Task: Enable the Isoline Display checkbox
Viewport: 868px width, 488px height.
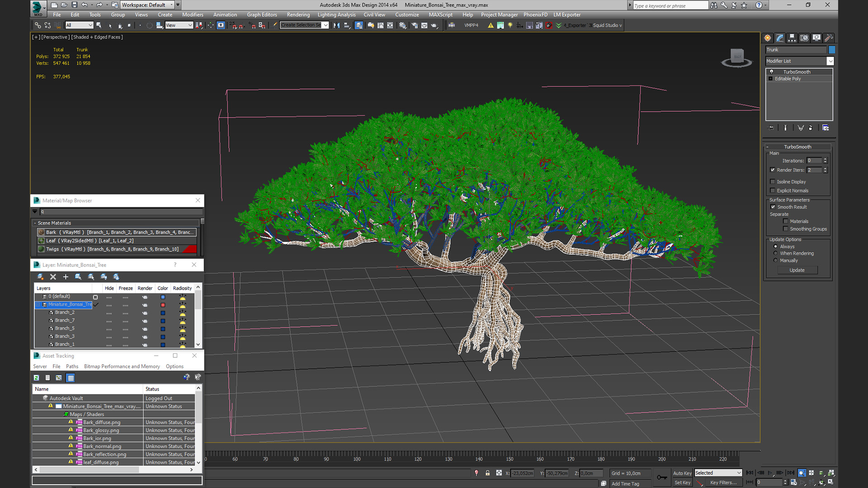Action: pos(773,182)
